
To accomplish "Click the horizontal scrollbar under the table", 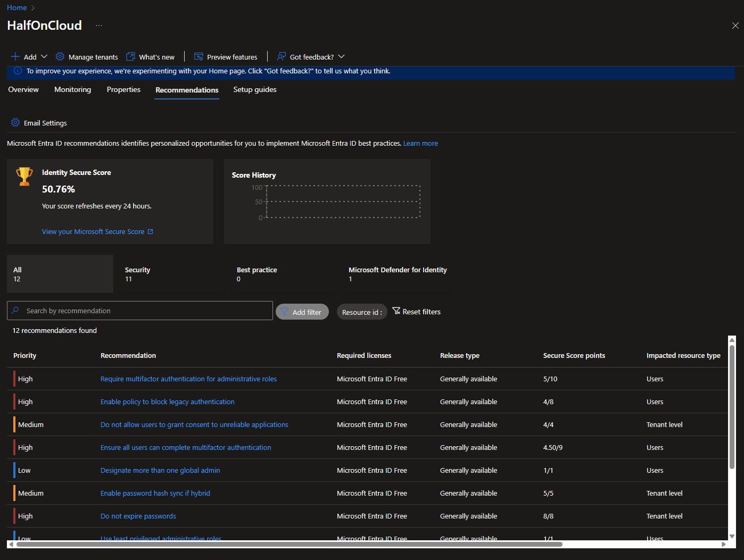I will click(290, 544).
